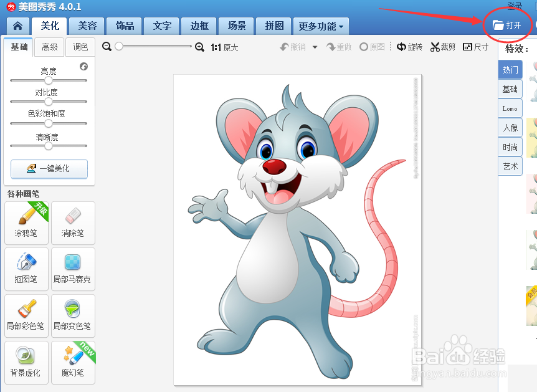The height and width of the screenshot is (392, 537).
Task: Click the 重做 redo button
Action: point(339,47)
